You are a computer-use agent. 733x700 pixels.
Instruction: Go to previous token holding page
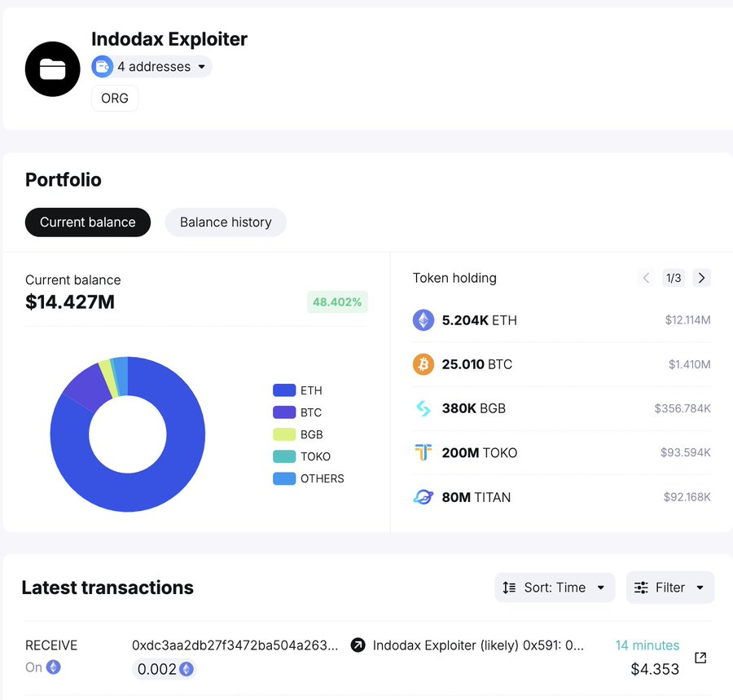tap(647, 278)
